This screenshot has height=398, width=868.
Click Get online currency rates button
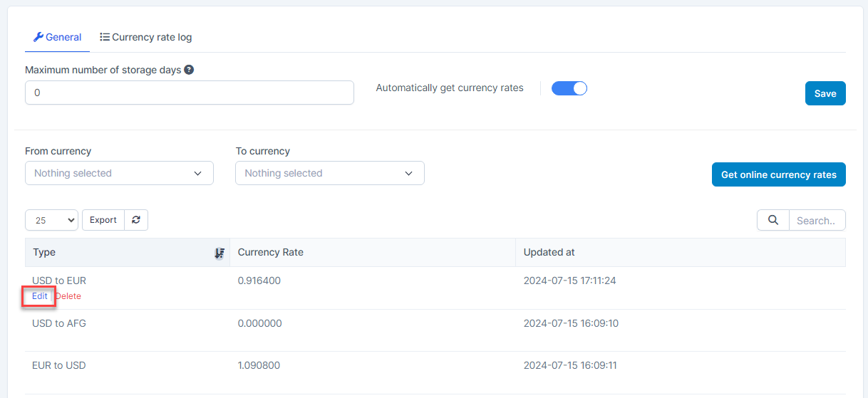click(x=778, y=174)
